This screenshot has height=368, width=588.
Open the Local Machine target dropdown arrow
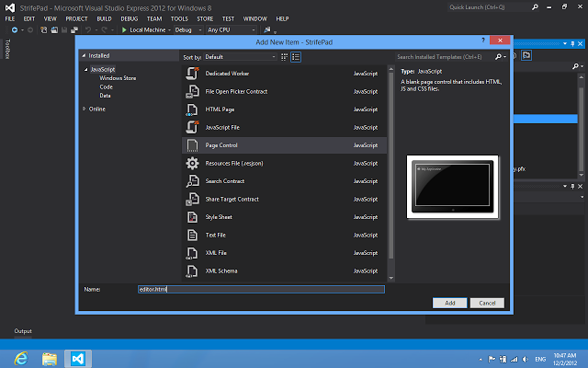(169, 30)
